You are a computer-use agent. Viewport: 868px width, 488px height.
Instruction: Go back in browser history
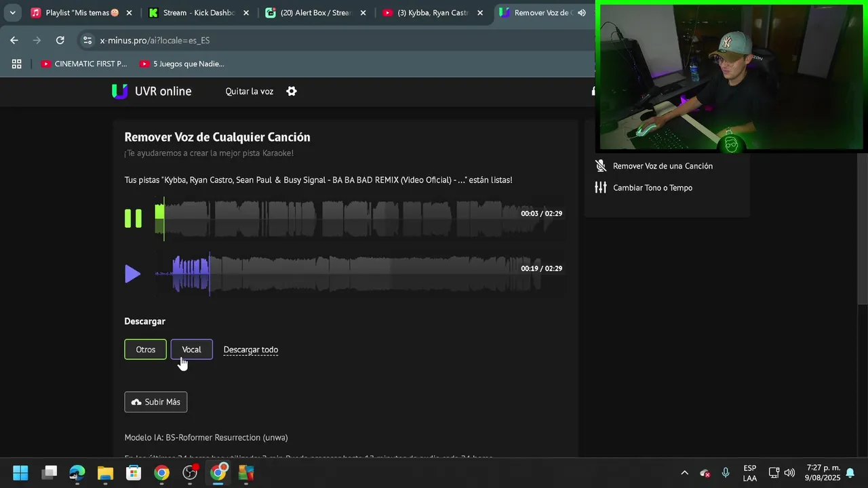14,40
